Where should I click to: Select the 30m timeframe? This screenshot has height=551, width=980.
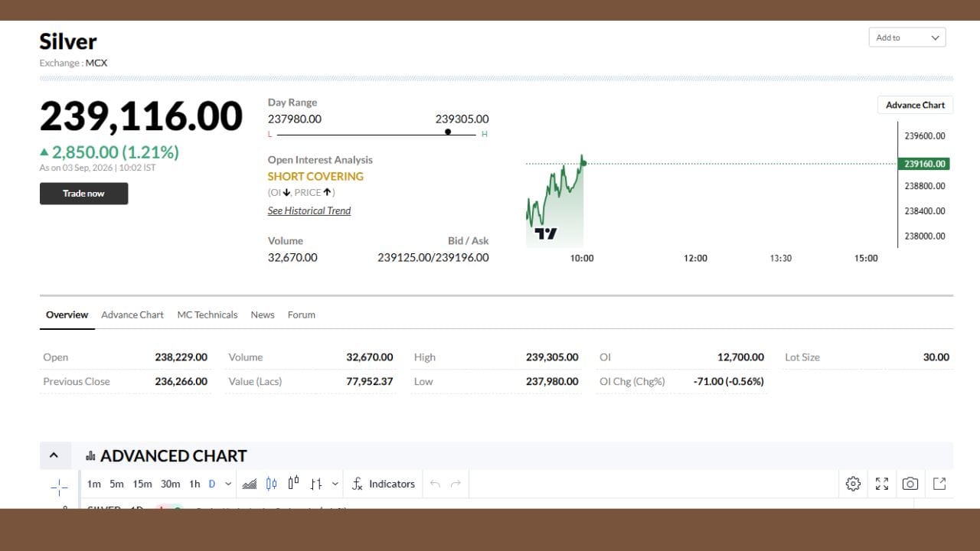tap(171, 484)
